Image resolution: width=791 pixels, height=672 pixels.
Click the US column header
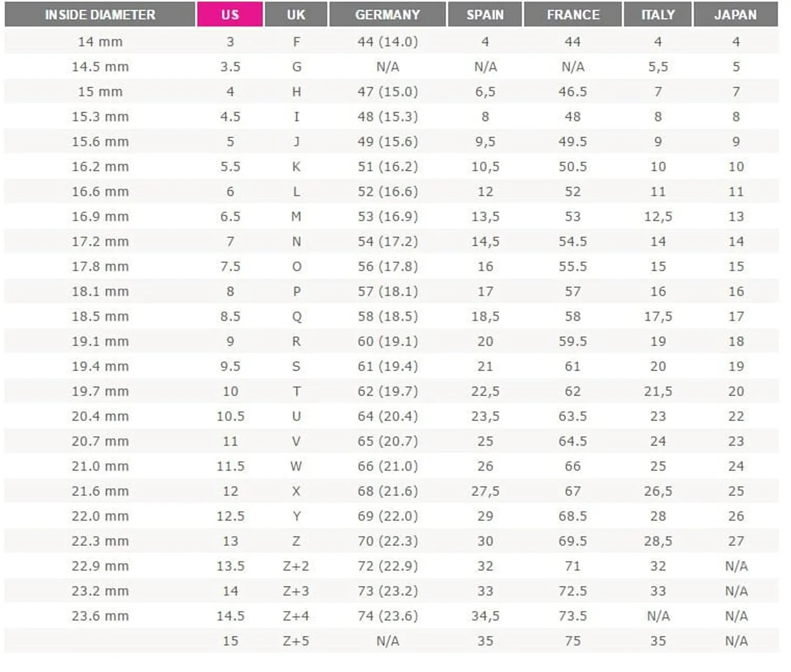[230, 15]
